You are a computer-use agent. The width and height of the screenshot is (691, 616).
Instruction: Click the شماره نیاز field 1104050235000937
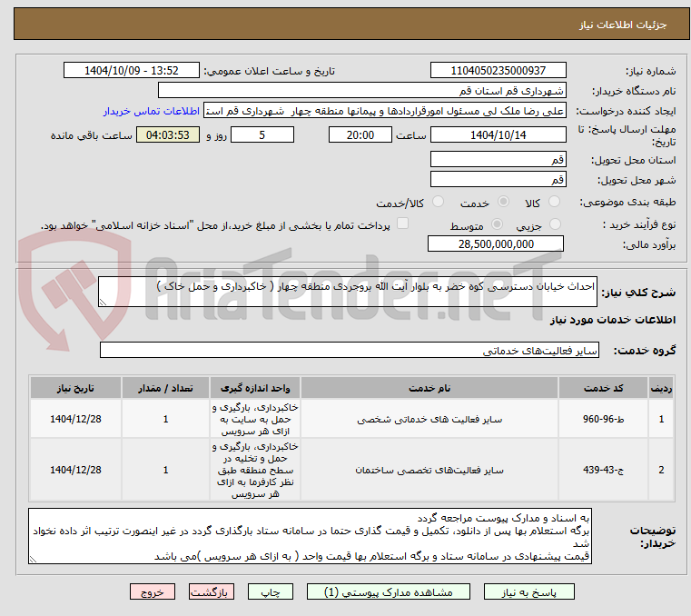coord(498,70)
